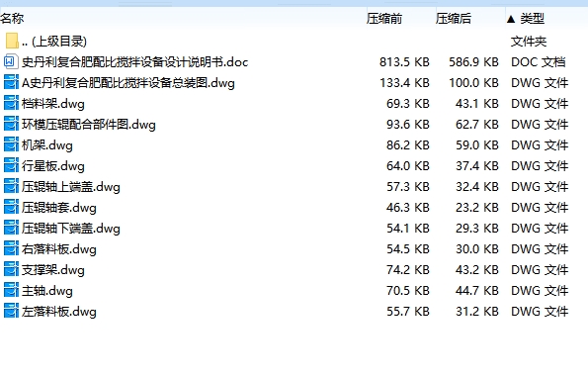Select file A史丹利复合肥配比搅拌设备总装图.dwg
The height and width of the screenshot is (378, 588).
[127, 82]
